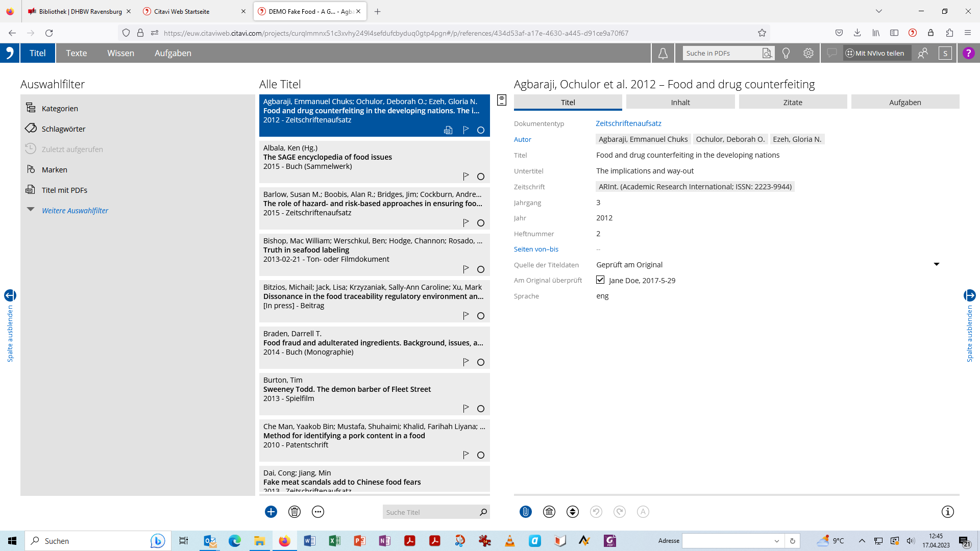Toggle flag on Barlow reference
This screenshot has width=980, height=551.
pos(465,223)
